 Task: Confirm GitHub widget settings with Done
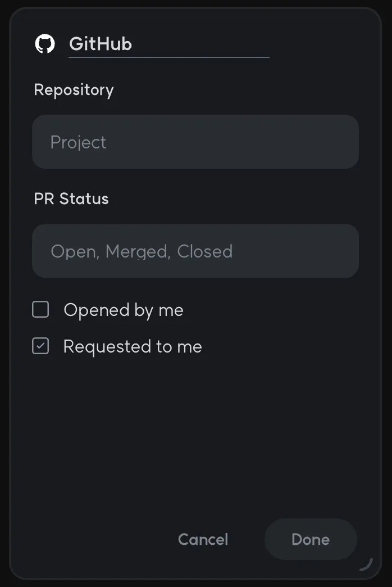(x=311, y=540)
